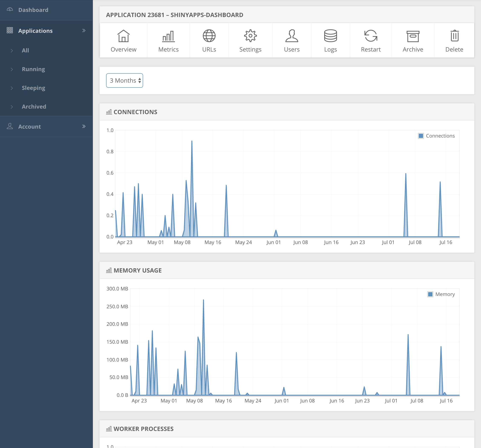Click the Memory legend label
This screenshot has height=448, width=481.
[445, 294]
